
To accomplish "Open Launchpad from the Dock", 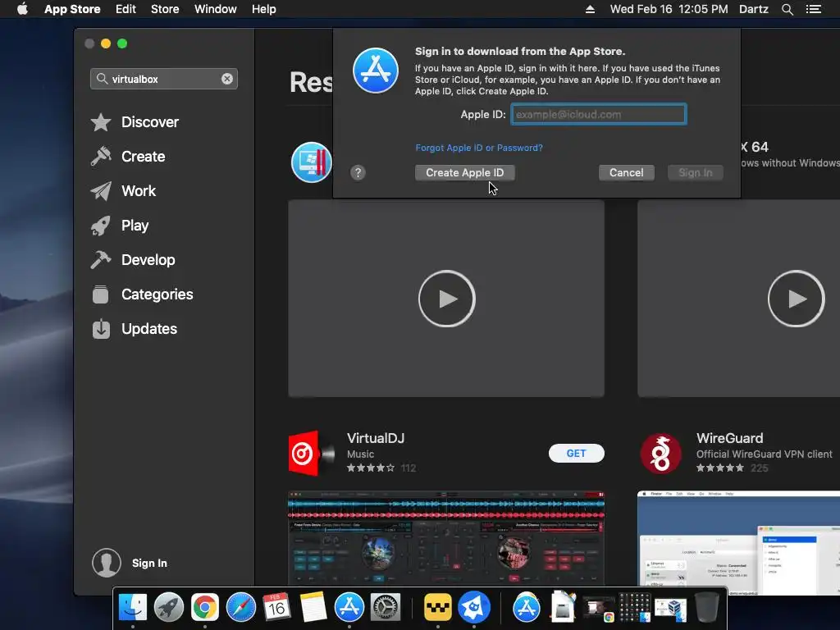I will click(169, 608).
